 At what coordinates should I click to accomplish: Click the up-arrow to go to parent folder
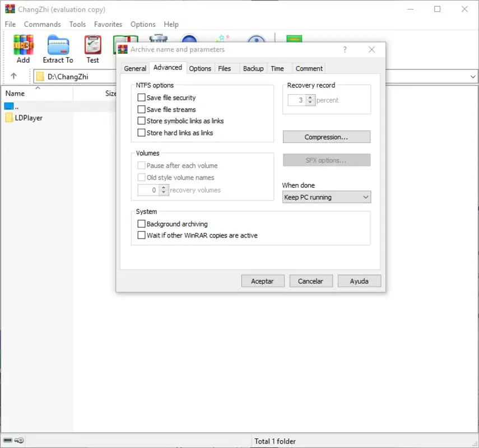[x=12, y=76]
